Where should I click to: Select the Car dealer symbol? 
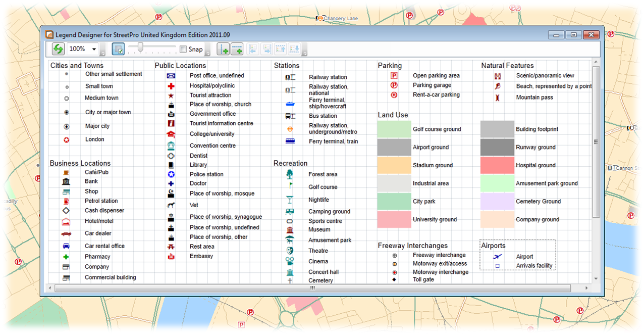pyautogui.click(x=66, y=234)
